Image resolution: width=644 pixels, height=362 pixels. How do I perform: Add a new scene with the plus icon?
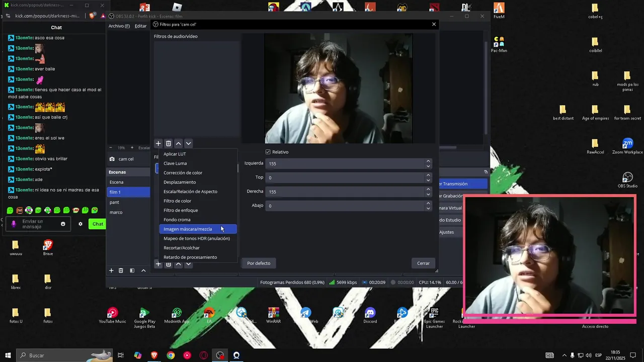click(111, 270)
